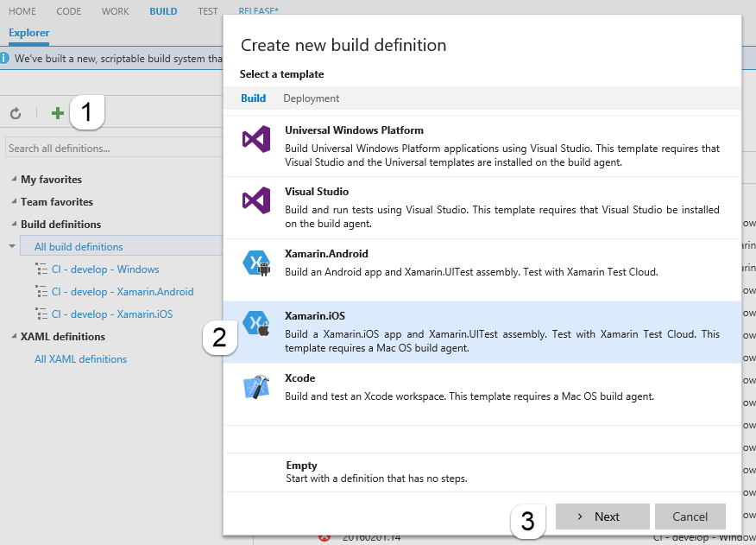The width and height of the screenshot is (756, 545).
Task: Click the Search all definitions field
Action: (x=114, y=149)
